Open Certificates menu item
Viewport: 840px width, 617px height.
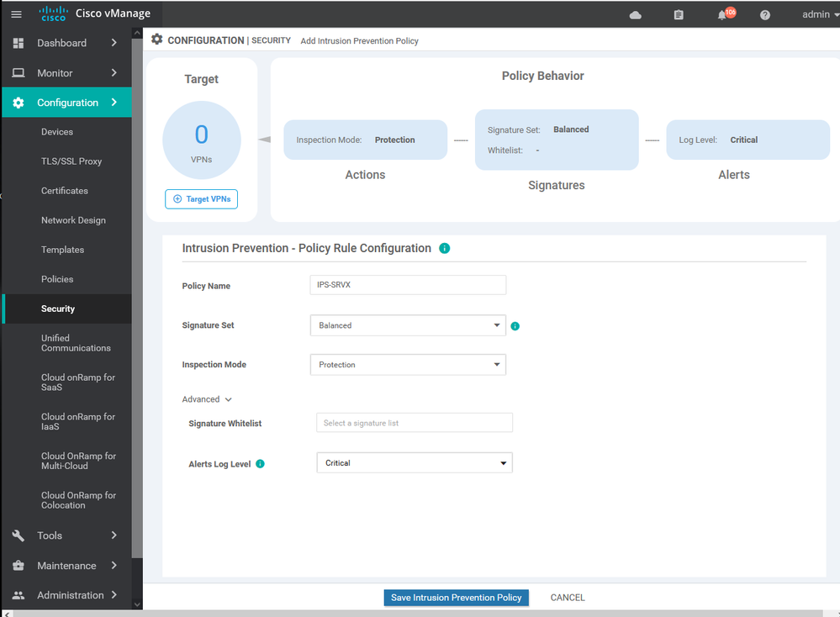click(64, 191)
